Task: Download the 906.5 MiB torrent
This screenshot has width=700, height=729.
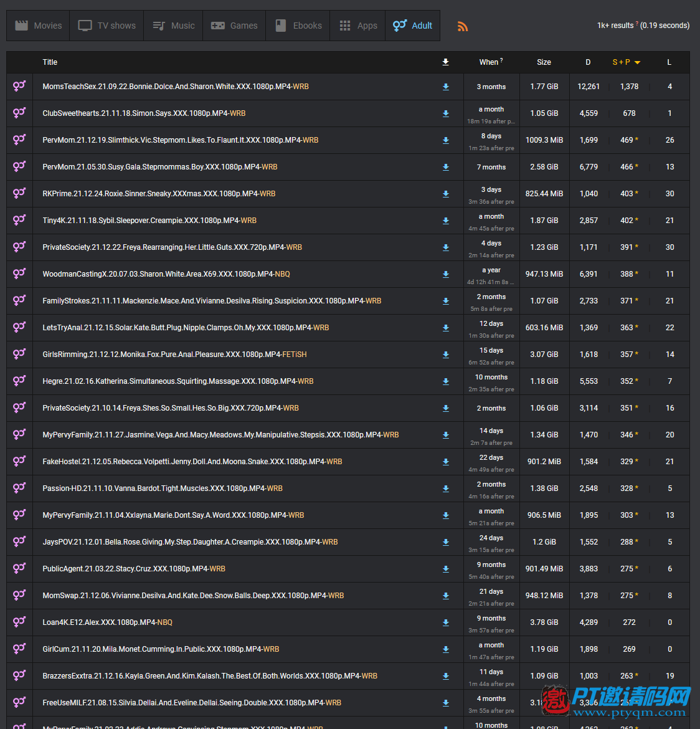Action: [x=446, y=516]
